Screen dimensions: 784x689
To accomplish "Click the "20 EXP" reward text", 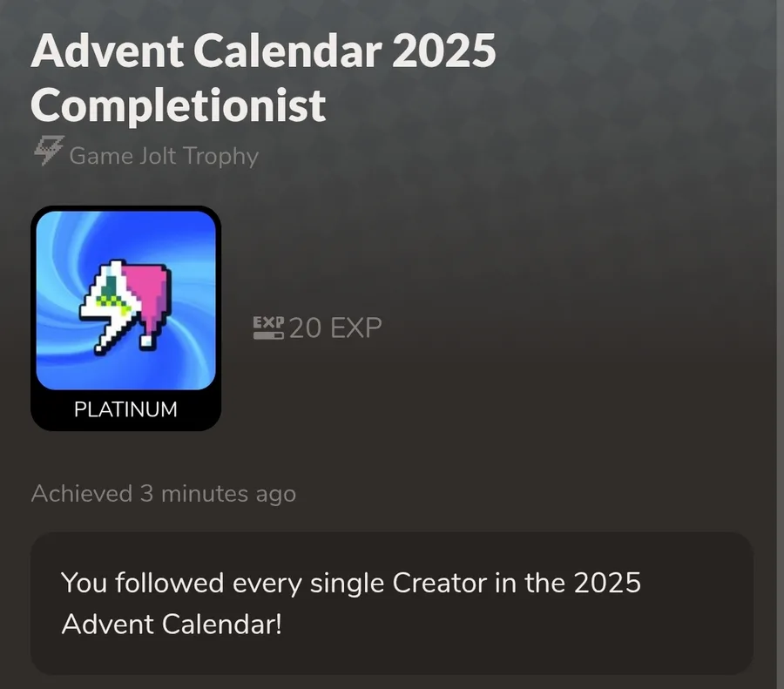I will 335,328.
